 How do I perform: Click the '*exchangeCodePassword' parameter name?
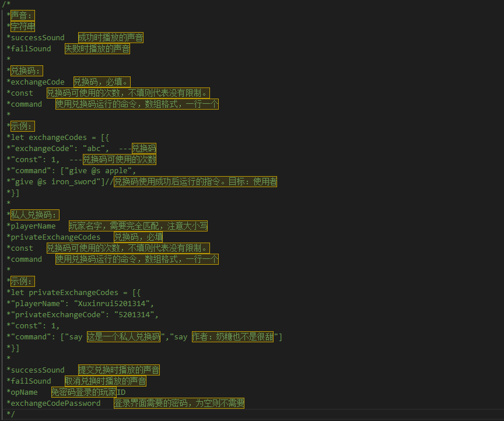(x=54, y=404)
